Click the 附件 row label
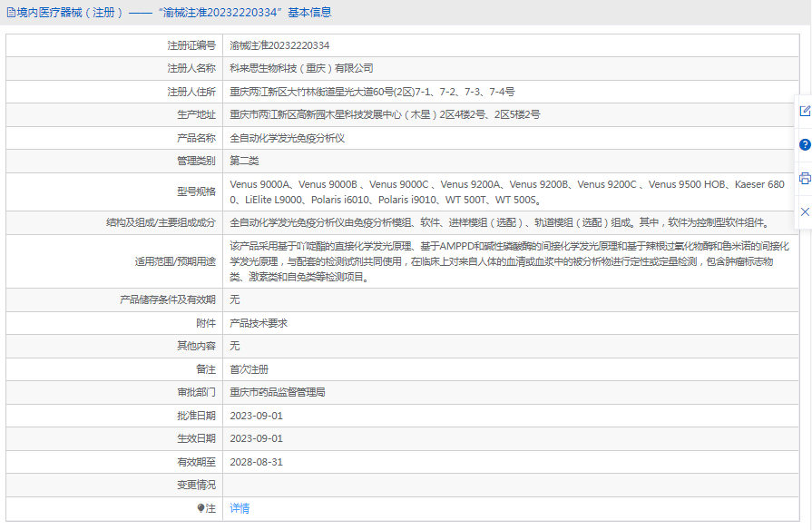 (x=206, y=323)
